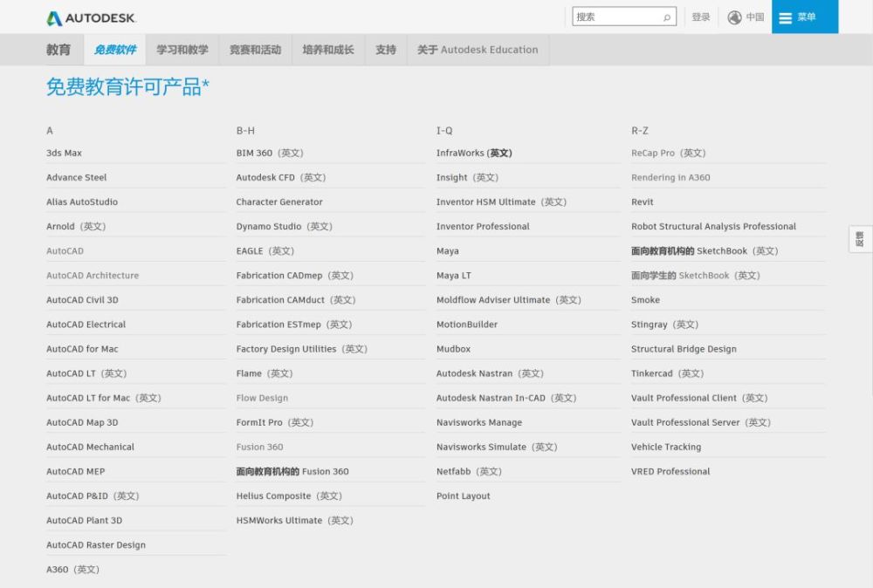Open the Moldflow Adviser Ultimate link

(x=508, y=300)
